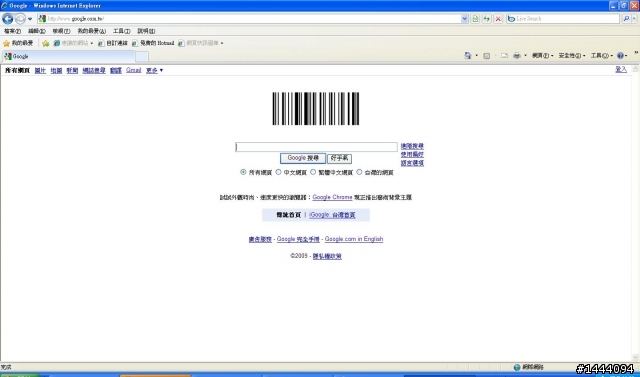Image resolution: width=640 pixels, height=377 pixels.
Task: Click the barcode Google doodle logo
Action: (316, 109)
